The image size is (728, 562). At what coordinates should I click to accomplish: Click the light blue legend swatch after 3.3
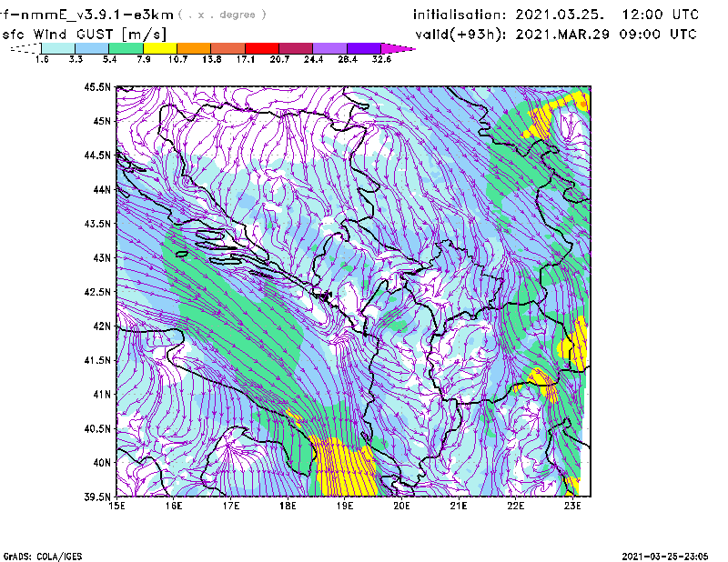pos(92,48)
